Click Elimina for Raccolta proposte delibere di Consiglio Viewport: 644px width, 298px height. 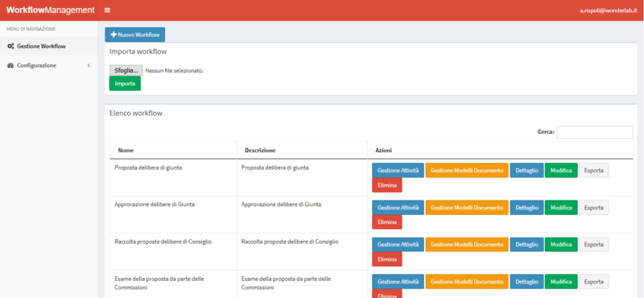point(387,259)
